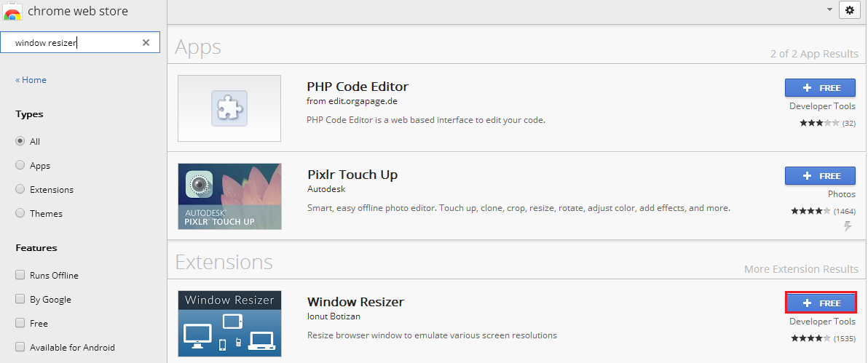
Task: Click the Window Resizer extension thumbnail
Action: pyautogui.click(x=229, y=324)
